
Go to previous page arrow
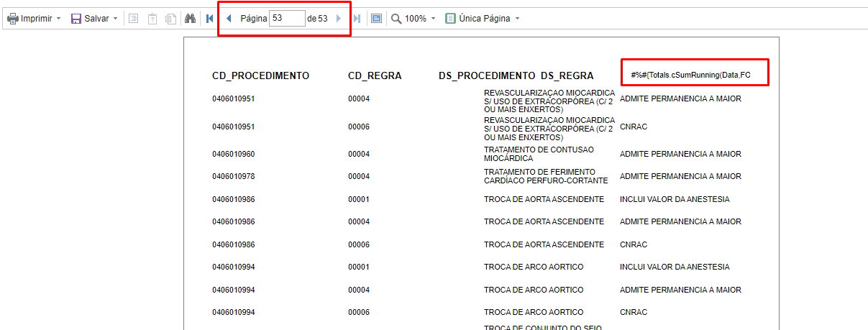tap(229, 19)
